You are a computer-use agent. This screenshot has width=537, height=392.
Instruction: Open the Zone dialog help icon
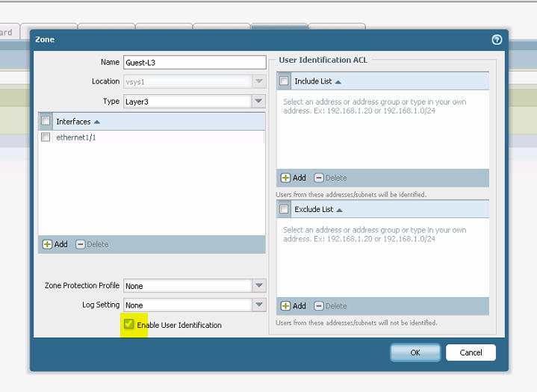coord(497,40)
